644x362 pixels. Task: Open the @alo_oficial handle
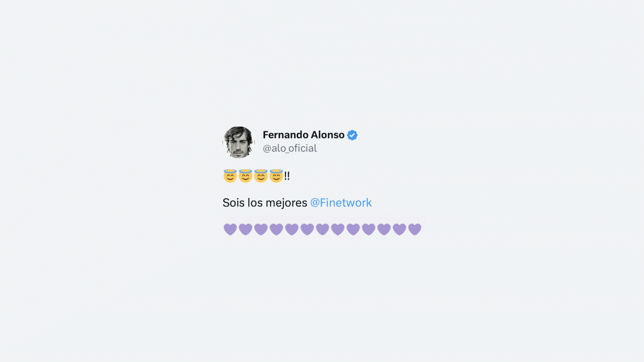point(290,148)
